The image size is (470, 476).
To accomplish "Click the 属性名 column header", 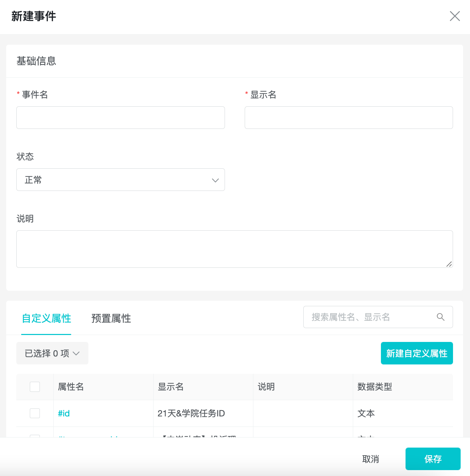I will tap(70, 387).
